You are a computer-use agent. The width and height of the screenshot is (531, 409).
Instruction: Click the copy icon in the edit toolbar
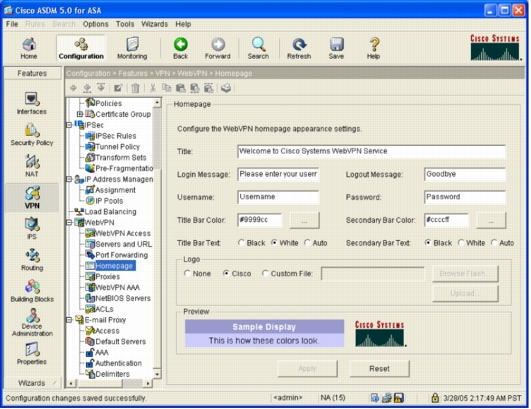[x=166, y=88]
